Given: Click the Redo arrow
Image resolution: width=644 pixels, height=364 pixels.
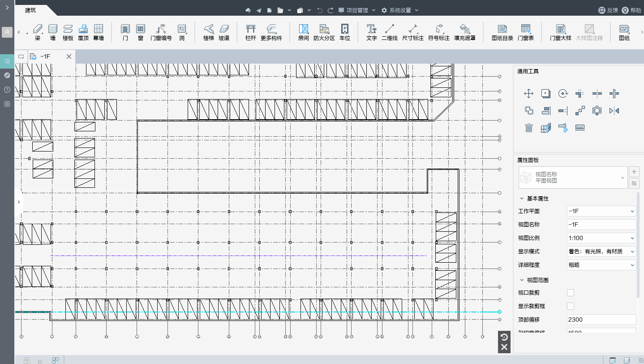Looking at the screenshot, I should [x=331, y=10].
